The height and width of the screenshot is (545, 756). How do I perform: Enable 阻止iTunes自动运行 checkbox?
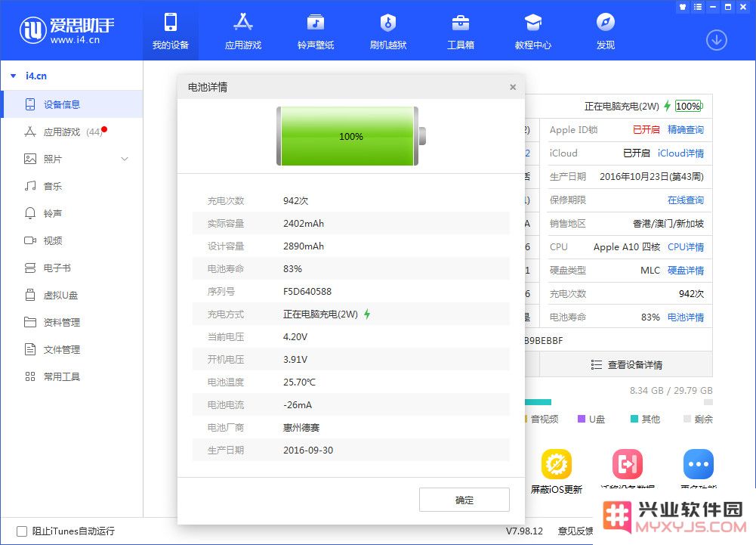click(22, 531)
